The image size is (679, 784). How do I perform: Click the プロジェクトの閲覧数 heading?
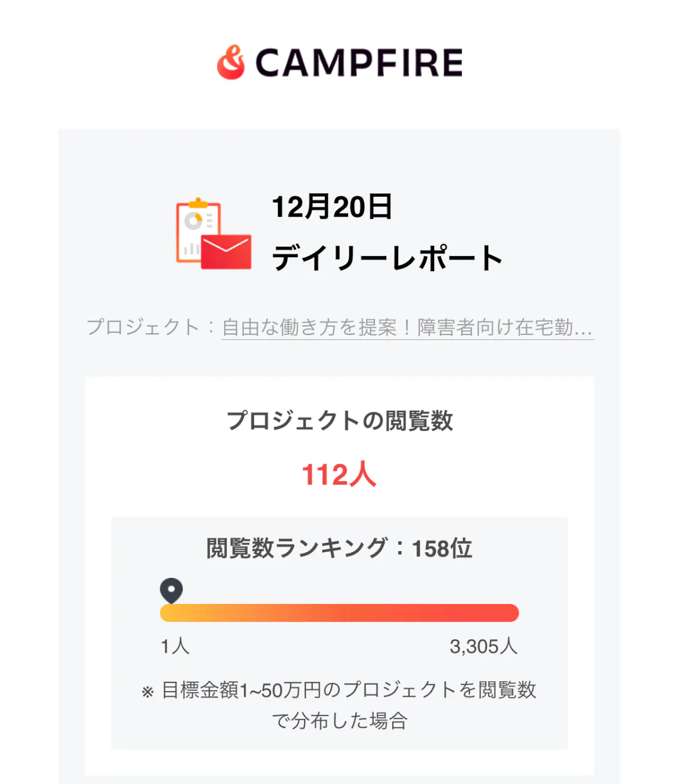tap(339, 420)
